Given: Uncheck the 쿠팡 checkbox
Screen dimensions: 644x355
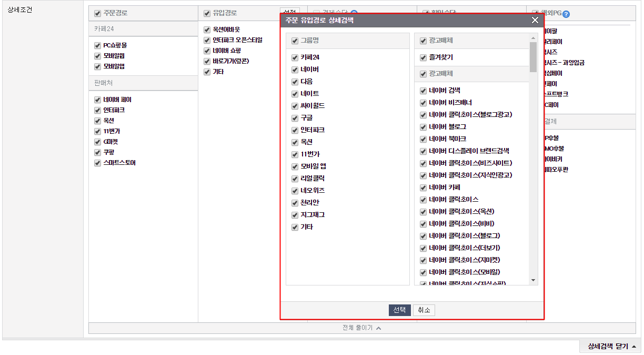Looking at the screenshot, I should (97, 152).
